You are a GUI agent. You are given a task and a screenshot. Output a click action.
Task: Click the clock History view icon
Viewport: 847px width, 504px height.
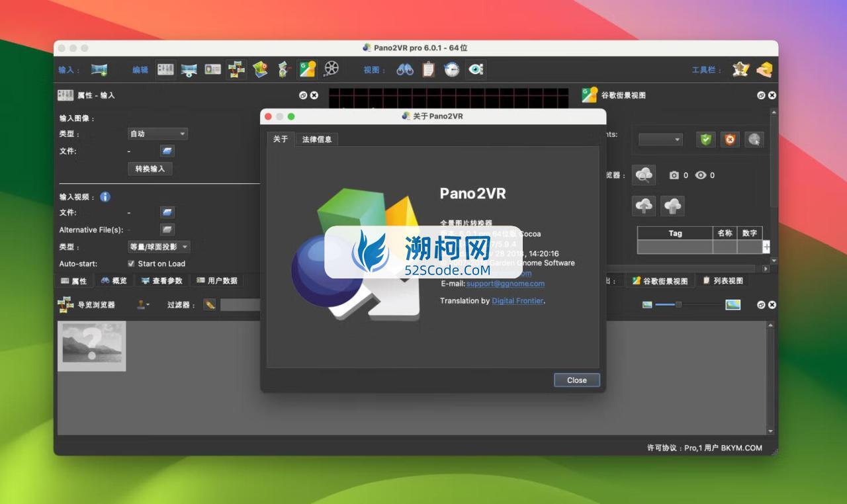[451, 69]
